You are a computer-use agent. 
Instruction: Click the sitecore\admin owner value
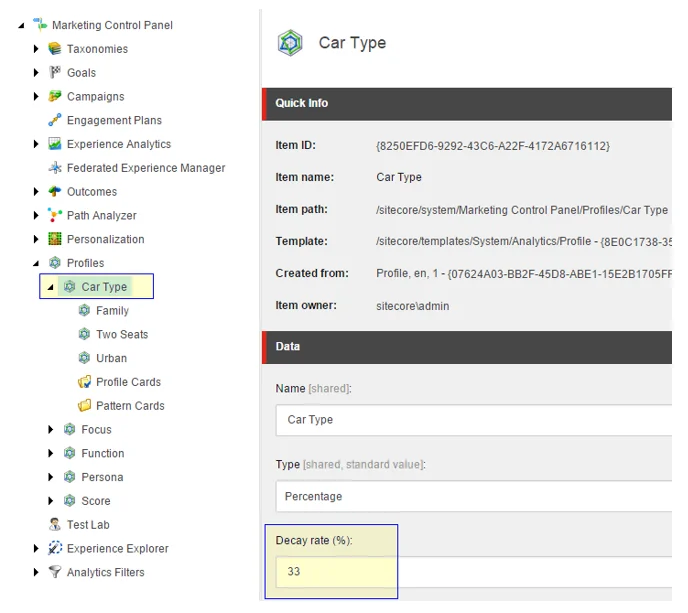(412, 306)
